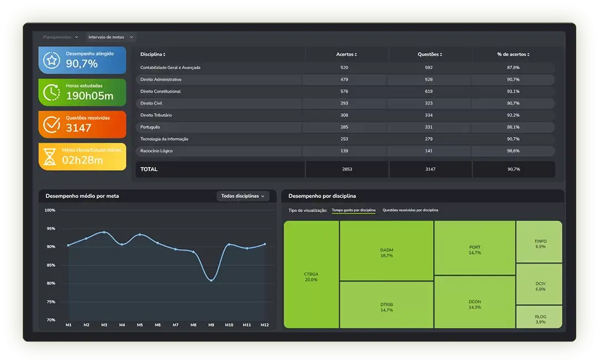Select the DADM 18,7% treemap tile
Viewport: 599px width, 364px height.
386,252
